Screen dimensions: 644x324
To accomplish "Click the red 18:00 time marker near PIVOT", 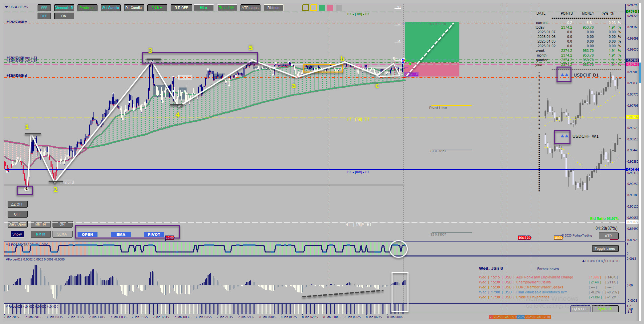I will (170, 238).
